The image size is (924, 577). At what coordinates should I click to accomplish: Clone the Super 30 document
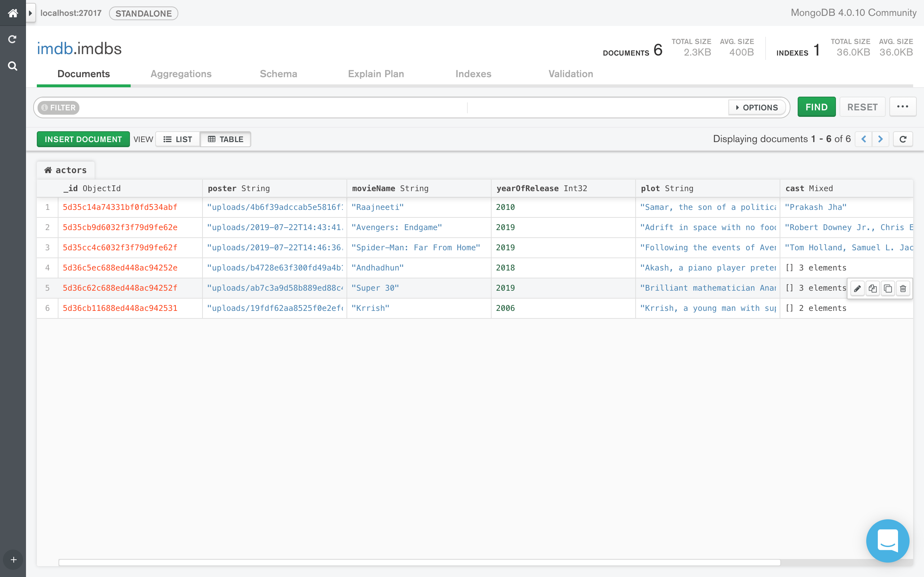888,288
